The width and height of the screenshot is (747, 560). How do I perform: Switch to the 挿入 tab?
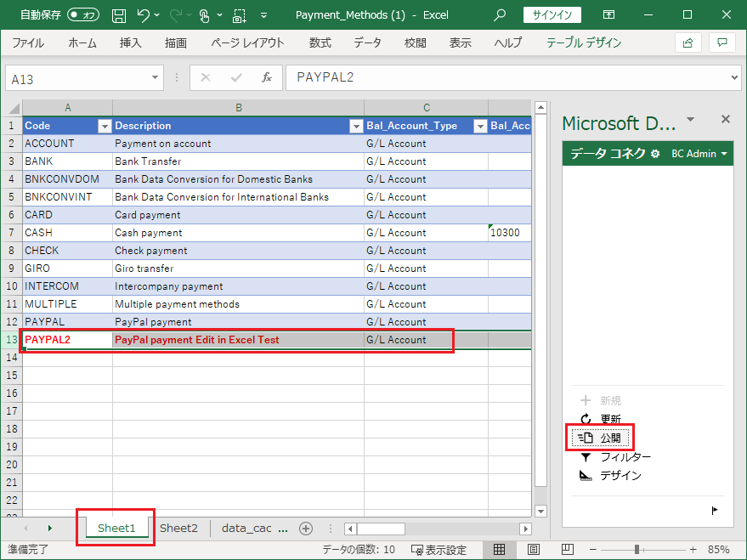131,42
